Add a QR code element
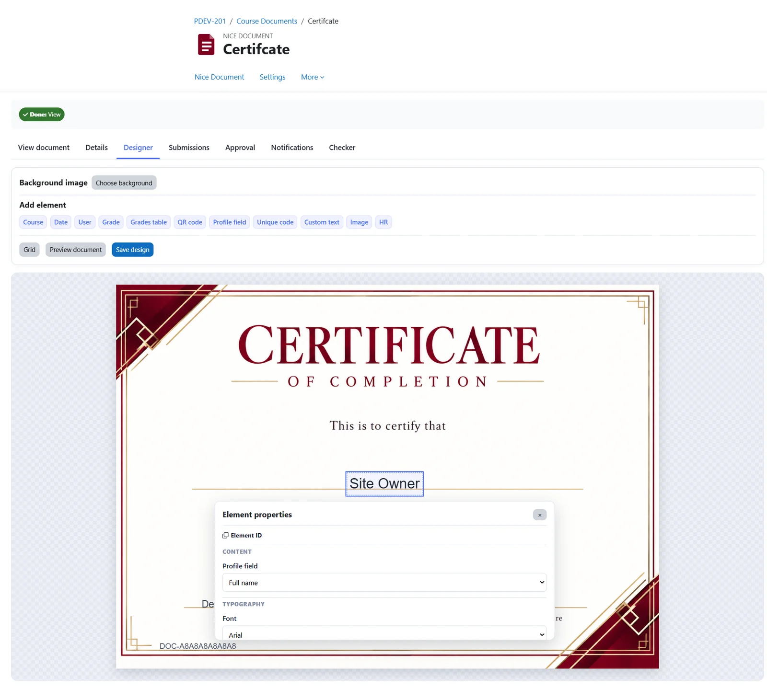 tap(190, 222)
